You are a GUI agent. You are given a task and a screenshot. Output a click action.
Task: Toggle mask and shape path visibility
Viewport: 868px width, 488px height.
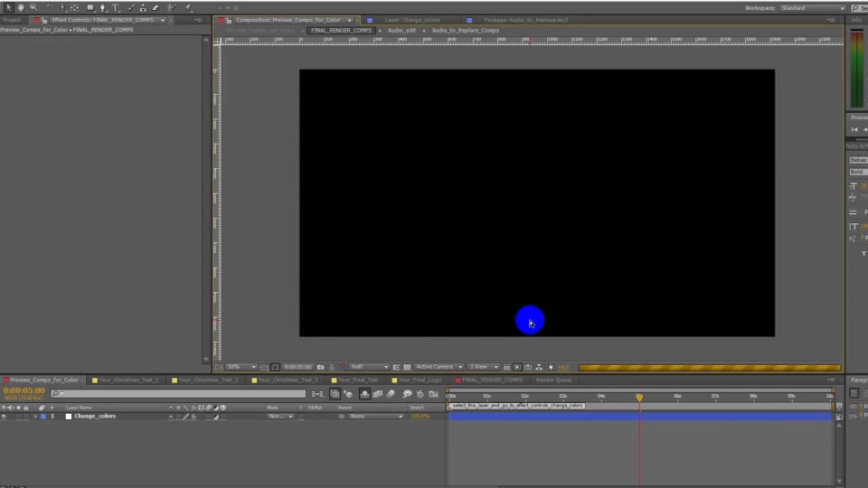click(275, 367)
